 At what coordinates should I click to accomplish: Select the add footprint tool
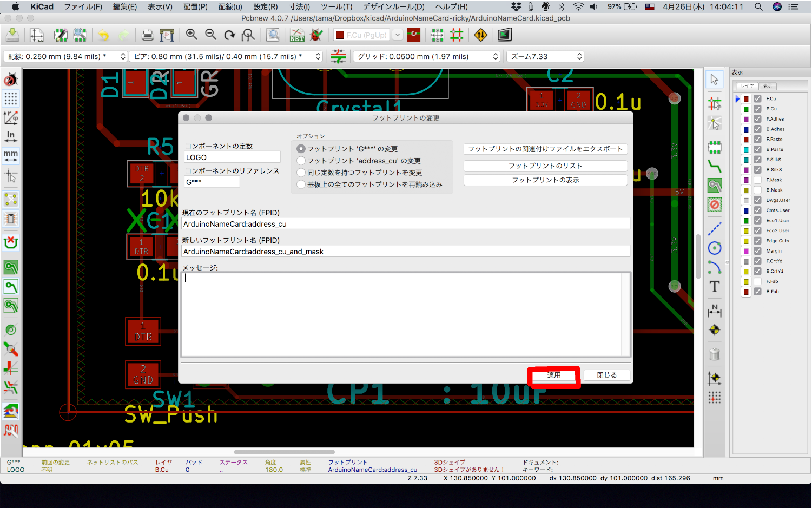(715, 147)
